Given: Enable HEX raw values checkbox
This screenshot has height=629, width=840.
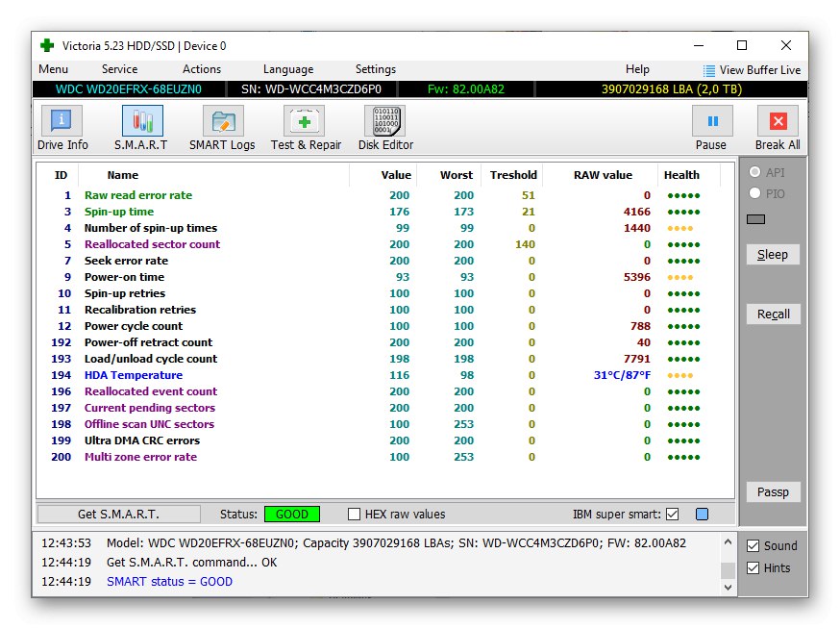Looking at the screenshot, I should (x=355, y=515).
